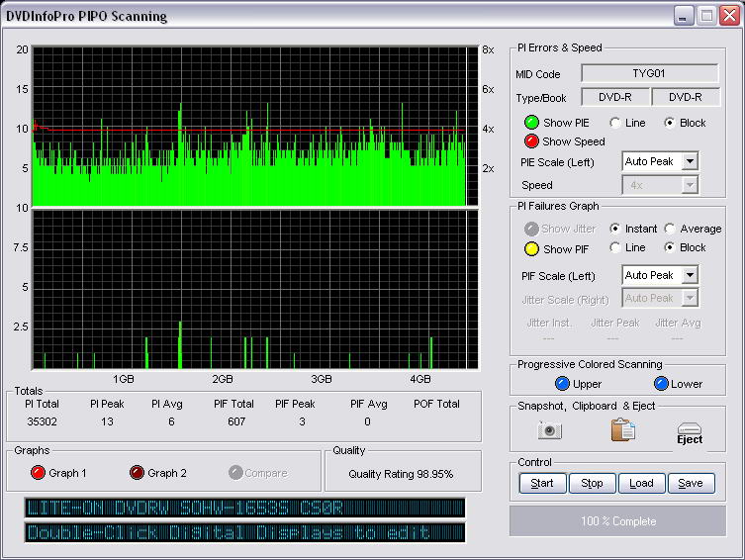Screen dimensions: 745x560
Task: Toggle the yellow Show PIF indicator
Action: click(x=531, y=248)
